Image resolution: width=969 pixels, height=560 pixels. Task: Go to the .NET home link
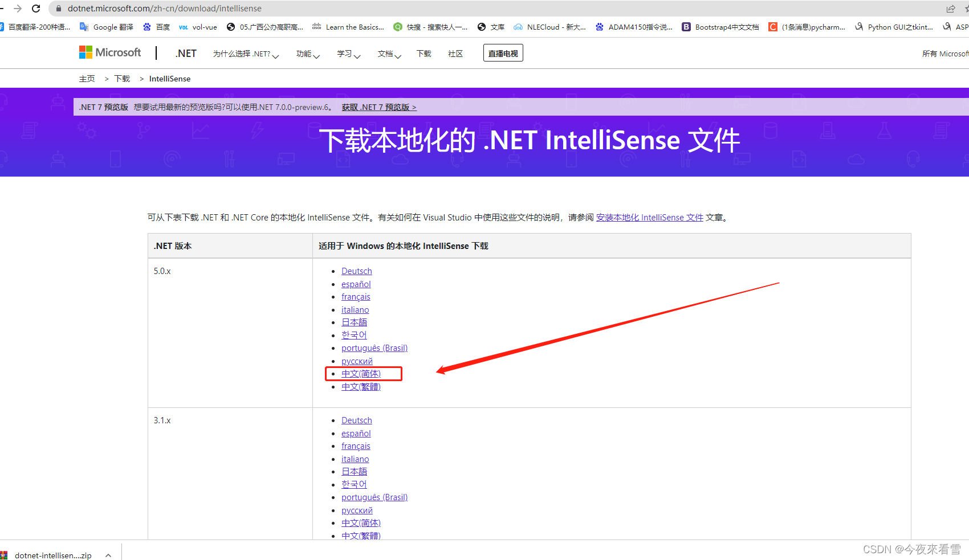click(x=186, y=54)
